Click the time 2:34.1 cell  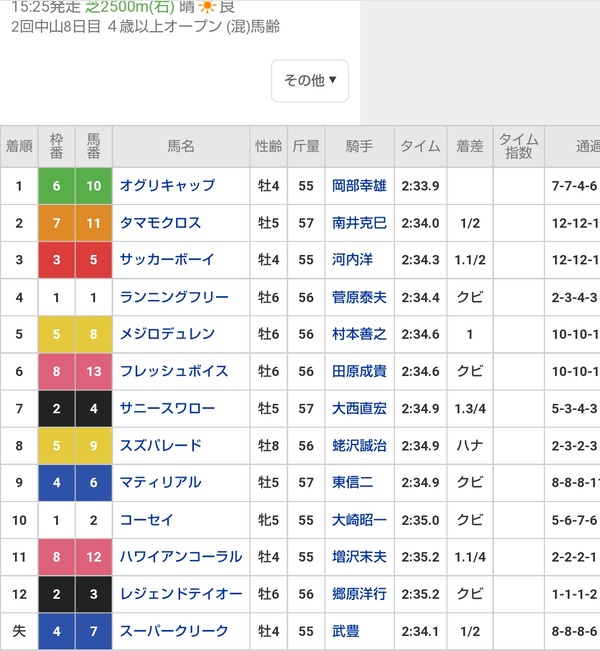[x=421, y=631]
